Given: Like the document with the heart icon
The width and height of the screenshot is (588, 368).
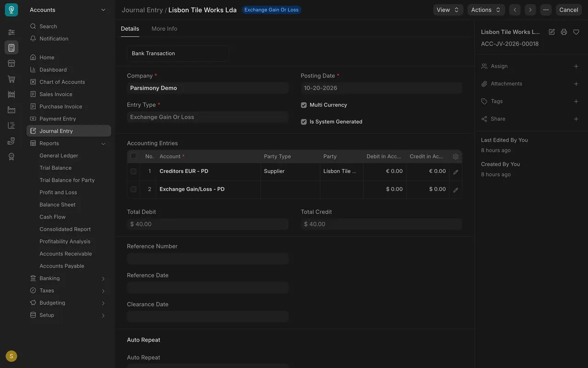Looking at the screenshot, I should coord(576,32).
